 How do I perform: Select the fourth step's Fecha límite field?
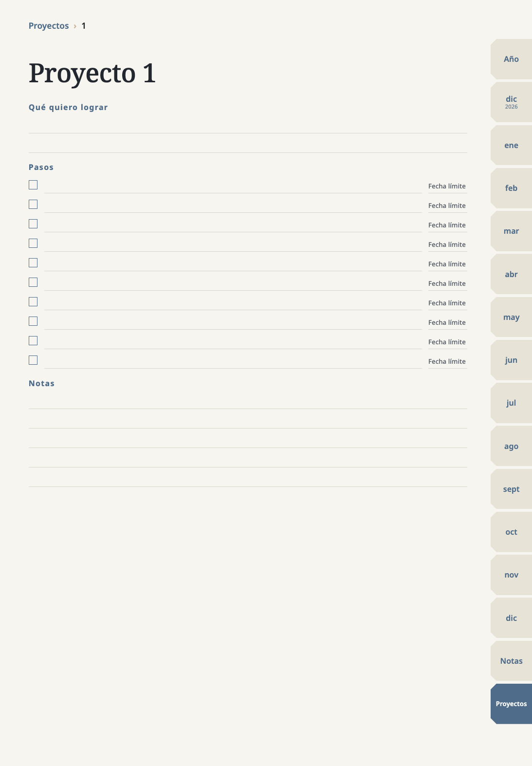(448, 244)
